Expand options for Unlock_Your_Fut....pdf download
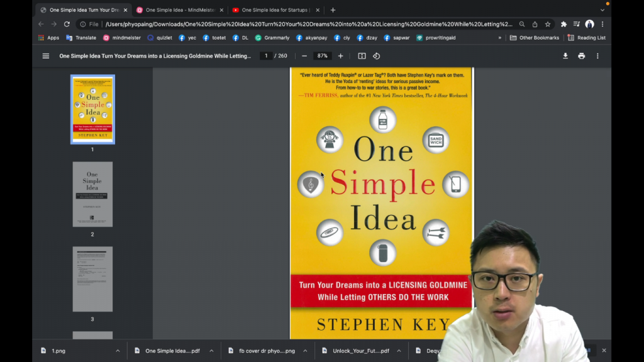The width and height of the screenshot is (644, 362). (399, 351)
